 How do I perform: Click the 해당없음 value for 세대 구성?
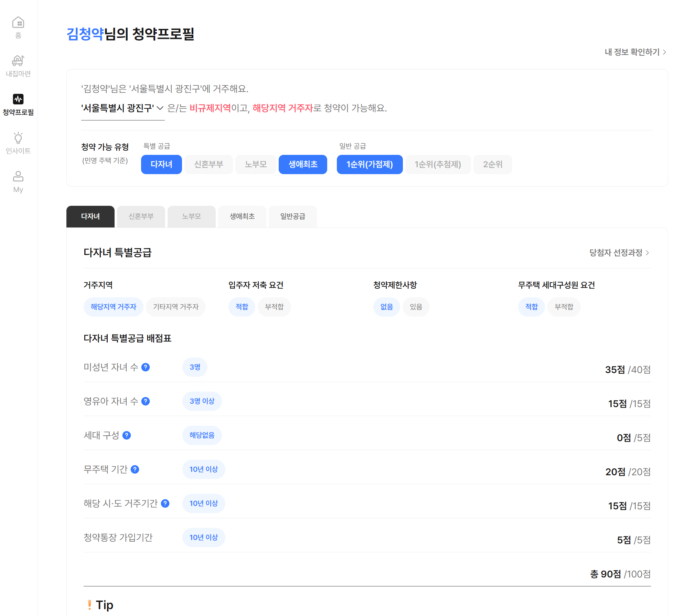(202, 435)
